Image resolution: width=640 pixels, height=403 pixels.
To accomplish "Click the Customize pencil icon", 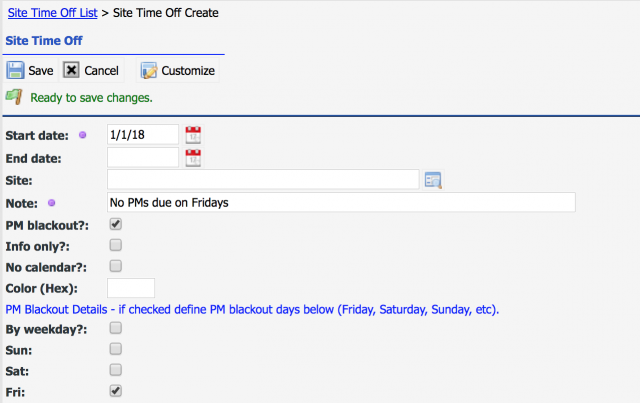I will 149,70.
